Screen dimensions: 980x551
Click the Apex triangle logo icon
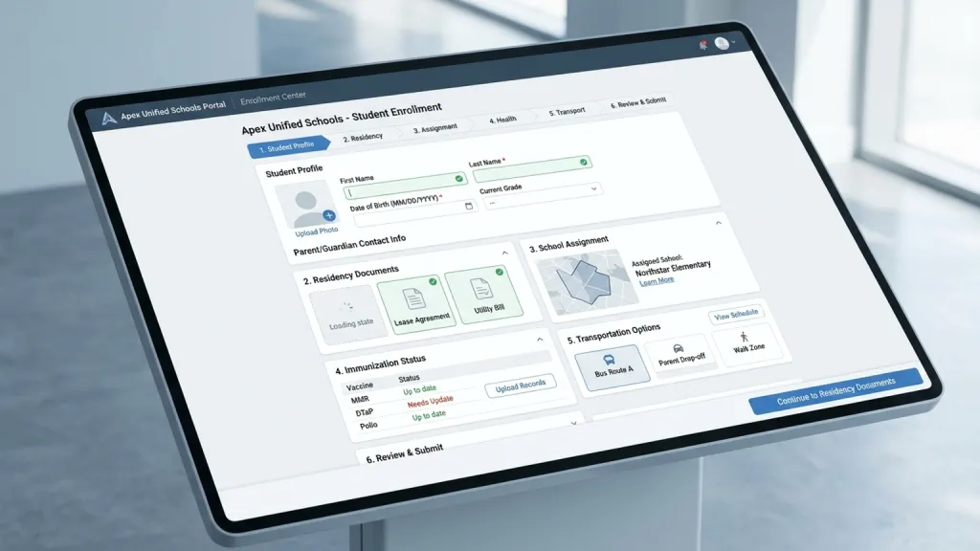point(109,118)
